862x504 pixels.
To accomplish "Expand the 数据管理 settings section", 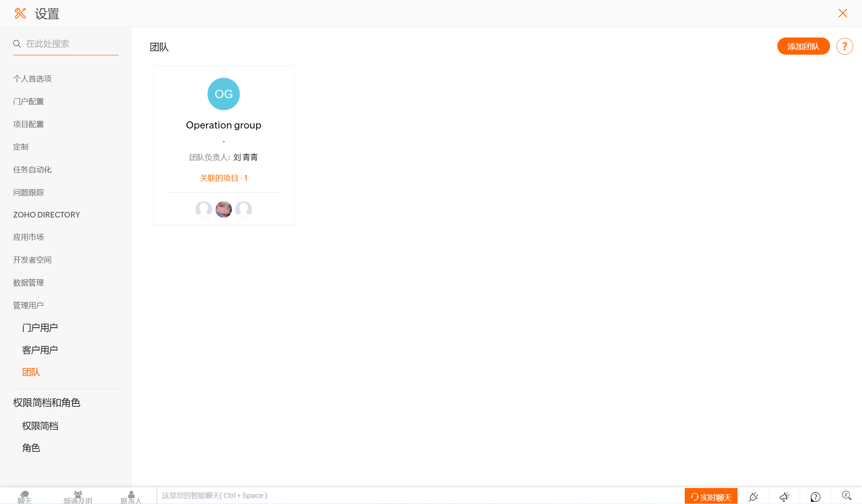I will coord(28,283).
